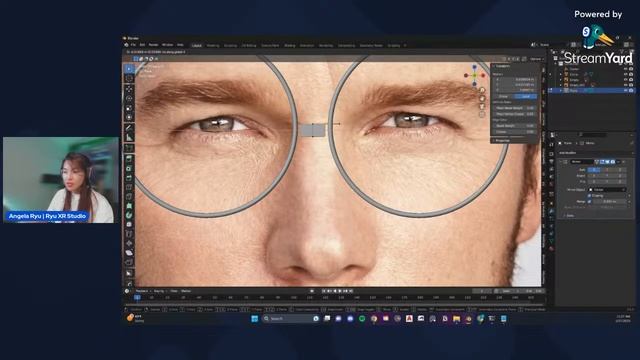This screenshot has height=360, width=640.
Task: Select the Shear tool
Action: (x=129, y=253)
